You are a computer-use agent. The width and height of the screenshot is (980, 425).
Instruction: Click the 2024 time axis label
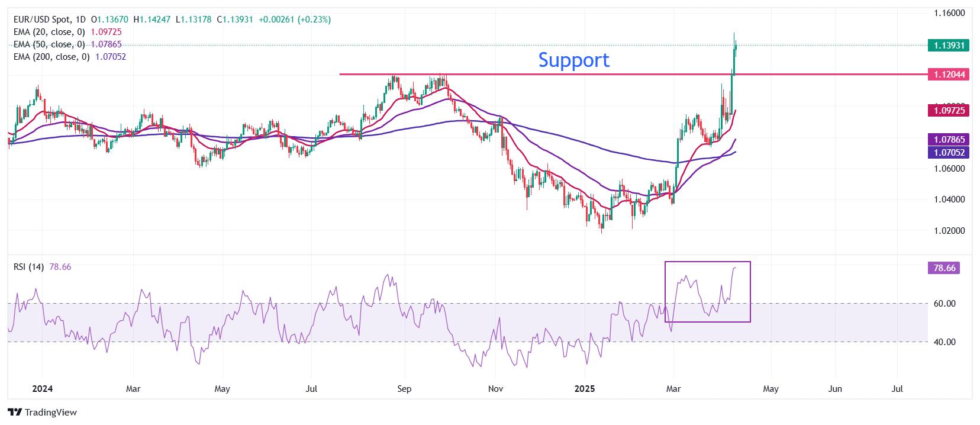coord(42,389)
